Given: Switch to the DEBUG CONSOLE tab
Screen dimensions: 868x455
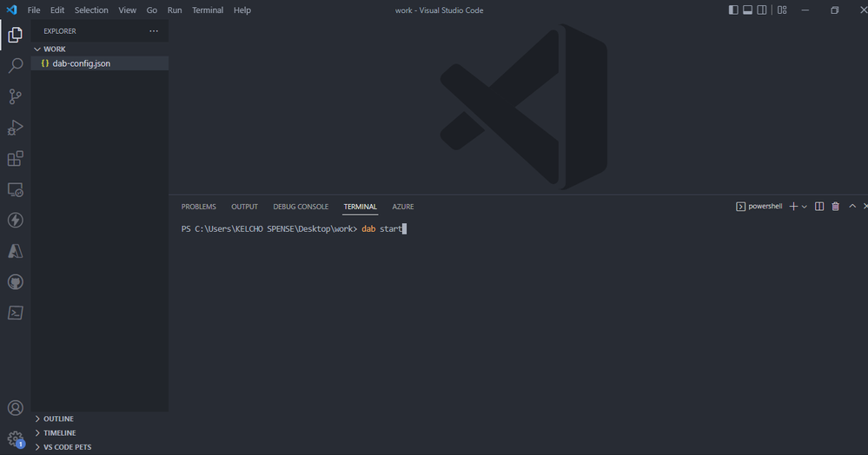Looking at the screenshot, I should point(301,207).
